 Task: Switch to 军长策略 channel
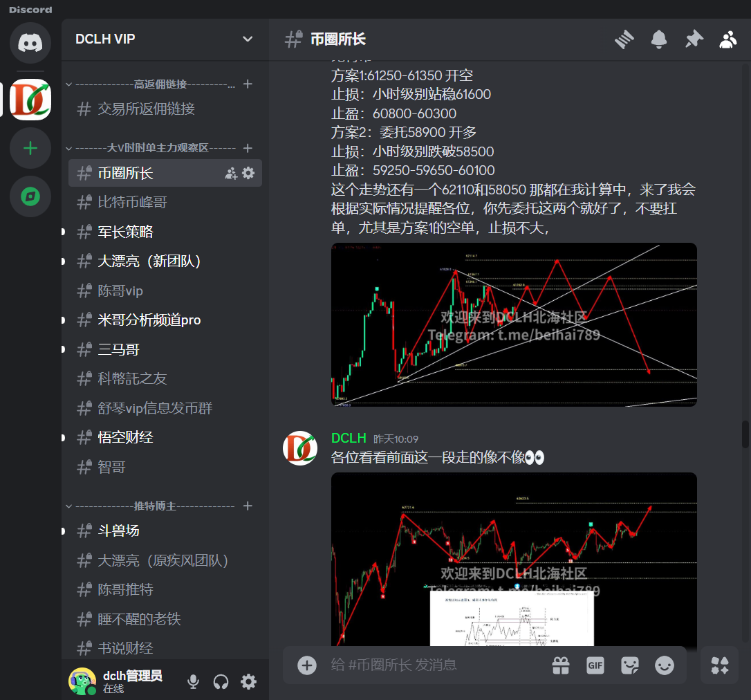[x=125, y=232]
